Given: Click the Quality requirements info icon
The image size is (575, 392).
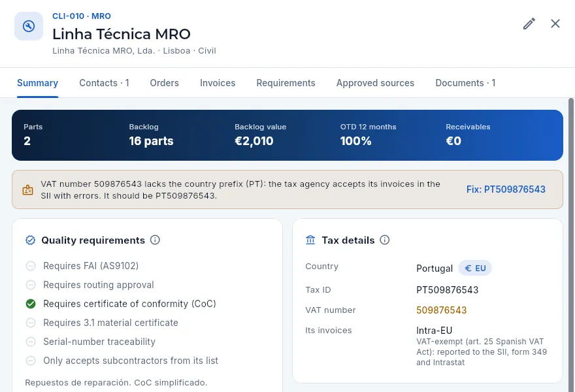Looking at the screenshot, I should pyautogui.click(x=155, y=240).
